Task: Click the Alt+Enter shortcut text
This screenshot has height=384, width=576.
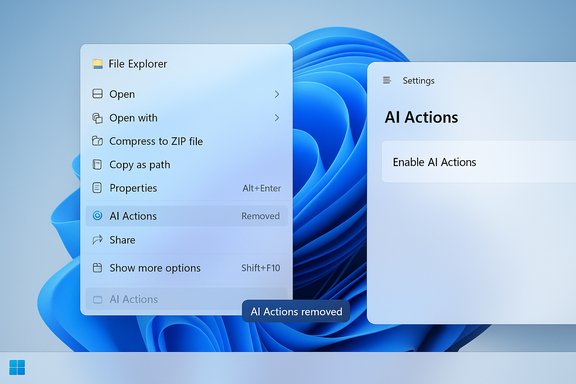Action: click(x=262, y=188)
